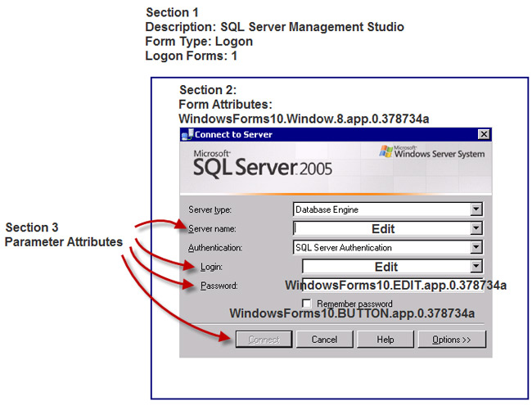532x405 pixels.
Task: Click the Cancel button
Action: click(325, 340)
